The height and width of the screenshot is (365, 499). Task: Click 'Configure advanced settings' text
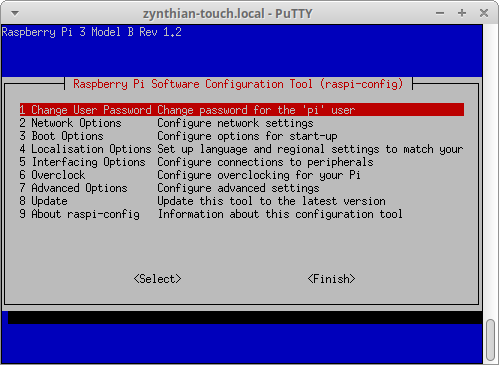(238, 188)
